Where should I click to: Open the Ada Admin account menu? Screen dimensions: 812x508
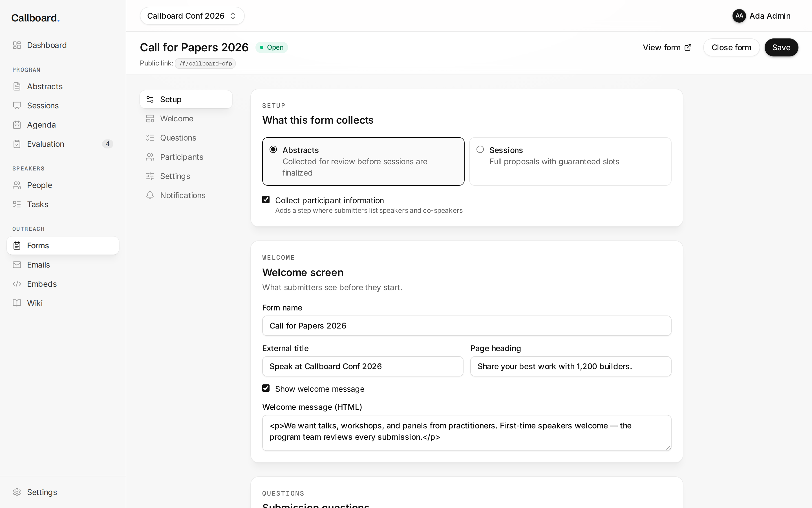tap(761, 16)
